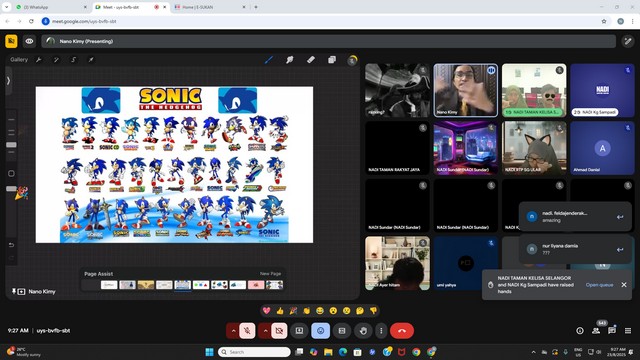Open the emoji reactions button
Image resolution: width=640 pixels, height=360 pixels.
coord(320,331)
